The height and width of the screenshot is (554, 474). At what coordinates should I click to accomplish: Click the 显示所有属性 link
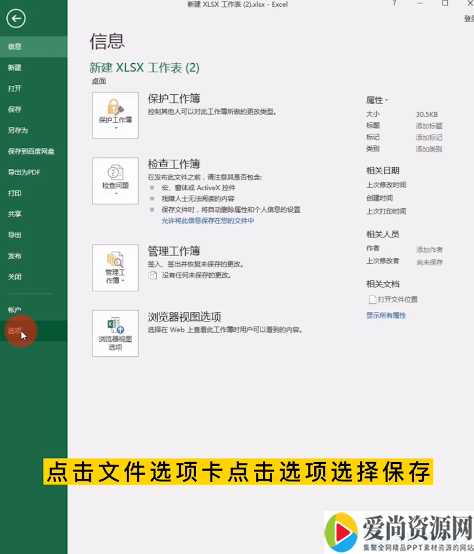pyautogui.click(x=386, y=315)
